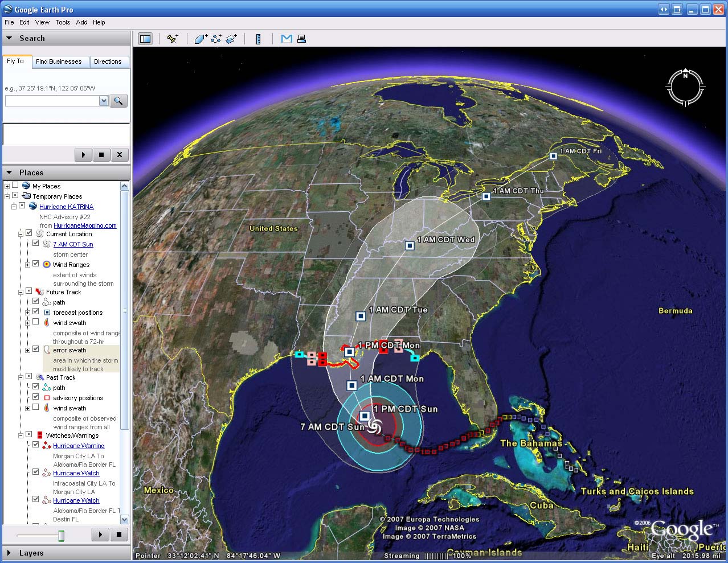This screenshot has width=728, height=563.
Task: Follow the HurricaneMapping.com link
Action: [85, 225]
